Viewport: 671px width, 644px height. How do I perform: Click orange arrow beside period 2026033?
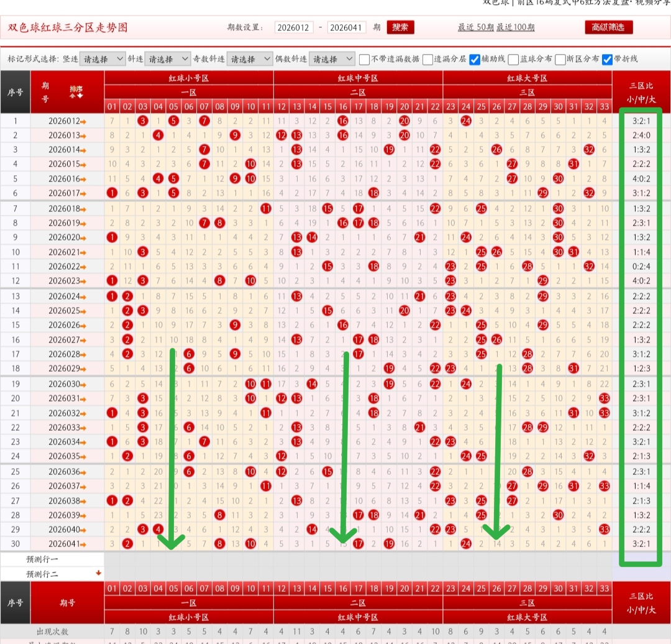[83, 429]
